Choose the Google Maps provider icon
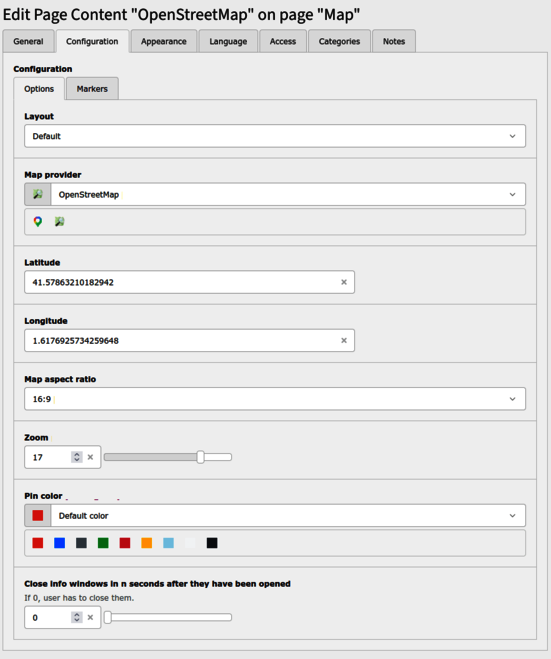551x659 pixels. pos(38,221)
